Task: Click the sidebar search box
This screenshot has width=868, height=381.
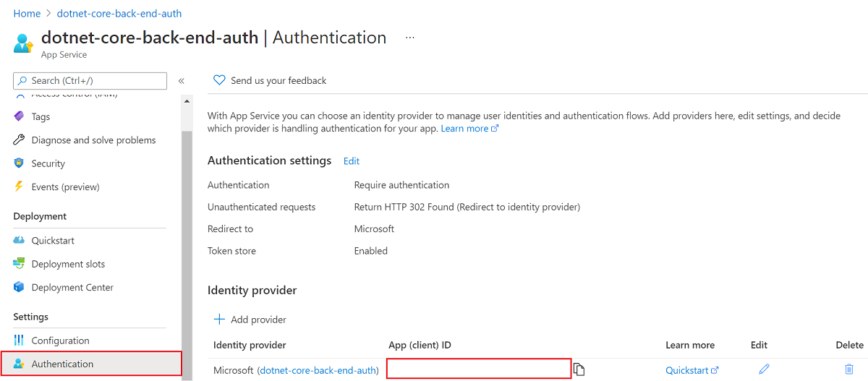Action: (x=90, y=81)
